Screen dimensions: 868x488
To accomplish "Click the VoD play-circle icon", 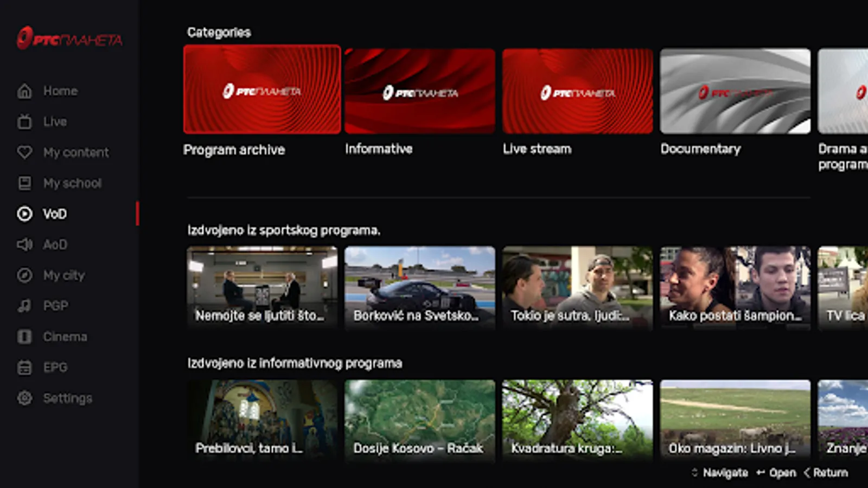I will pos(24,214).
